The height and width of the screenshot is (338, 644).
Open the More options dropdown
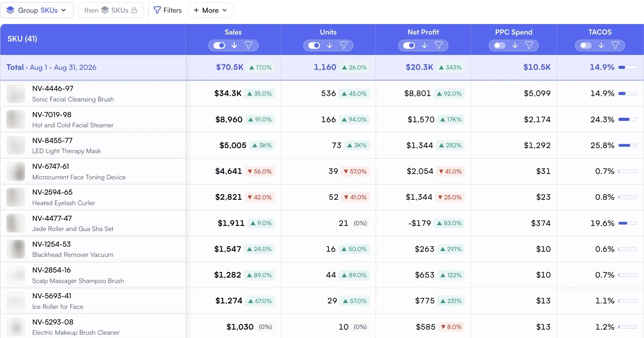[210, 10]
